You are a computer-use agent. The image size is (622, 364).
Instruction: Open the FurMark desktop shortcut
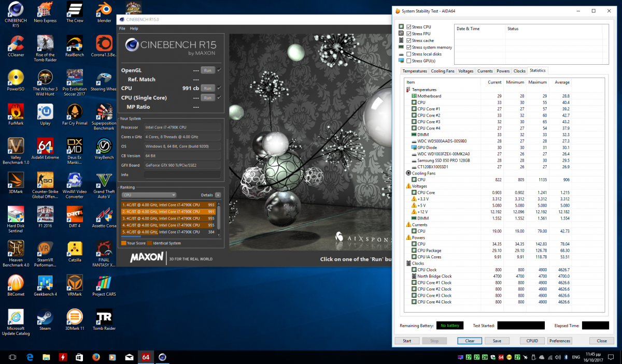16,115
